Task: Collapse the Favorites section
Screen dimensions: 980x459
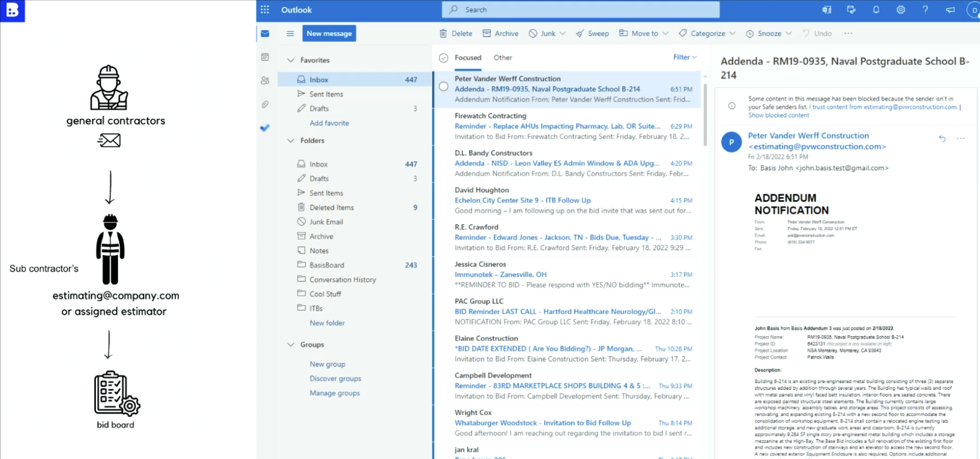Action: 291,60
